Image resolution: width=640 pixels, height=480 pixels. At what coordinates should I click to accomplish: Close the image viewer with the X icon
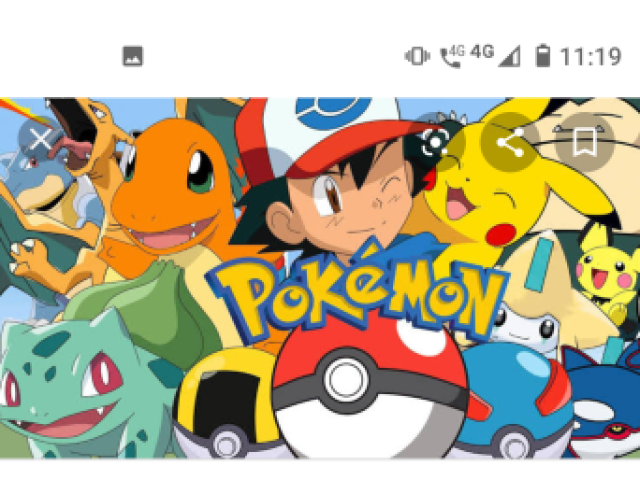(41, 140)
